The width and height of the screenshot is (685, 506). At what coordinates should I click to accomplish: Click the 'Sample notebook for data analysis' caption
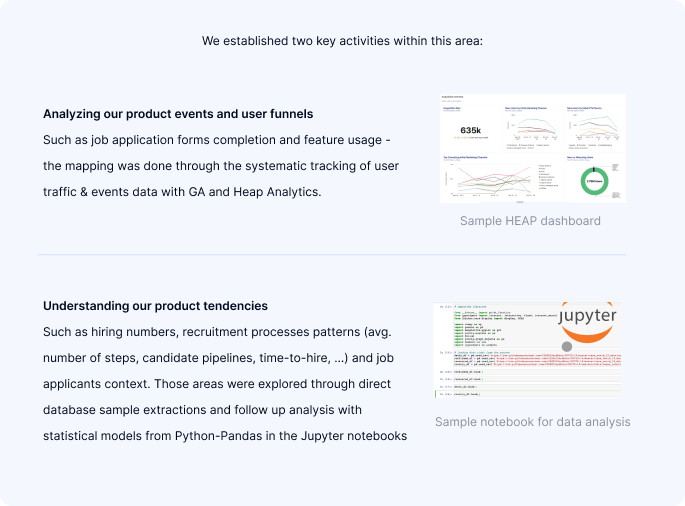click(x=533, y=422)
